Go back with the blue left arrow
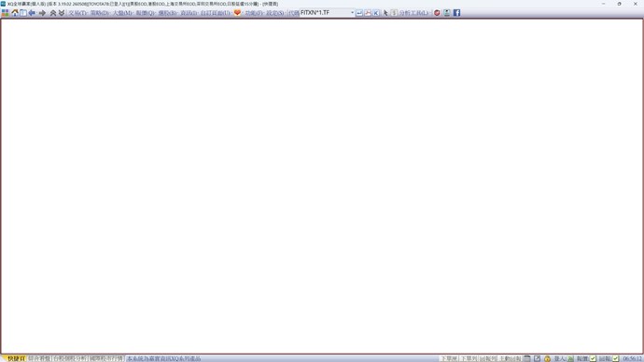The height and width of the screenshot is (362, 644). [x=32, y=13]
